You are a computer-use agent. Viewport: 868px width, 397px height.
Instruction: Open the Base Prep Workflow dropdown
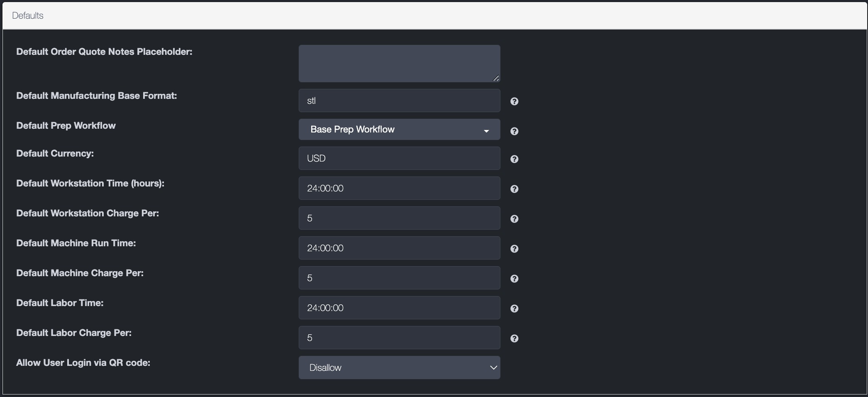click(399, 130)
